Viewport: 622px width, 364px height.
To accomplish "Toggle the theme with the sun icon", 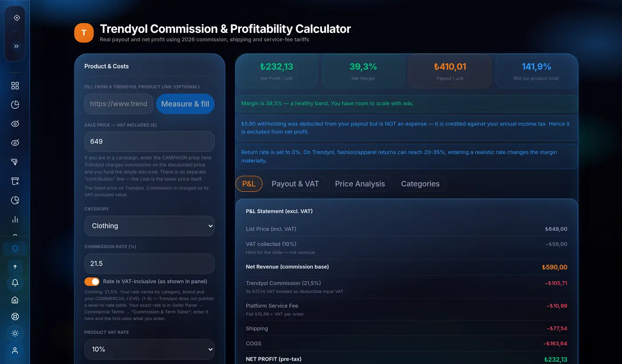I will [x=15, y=333].
